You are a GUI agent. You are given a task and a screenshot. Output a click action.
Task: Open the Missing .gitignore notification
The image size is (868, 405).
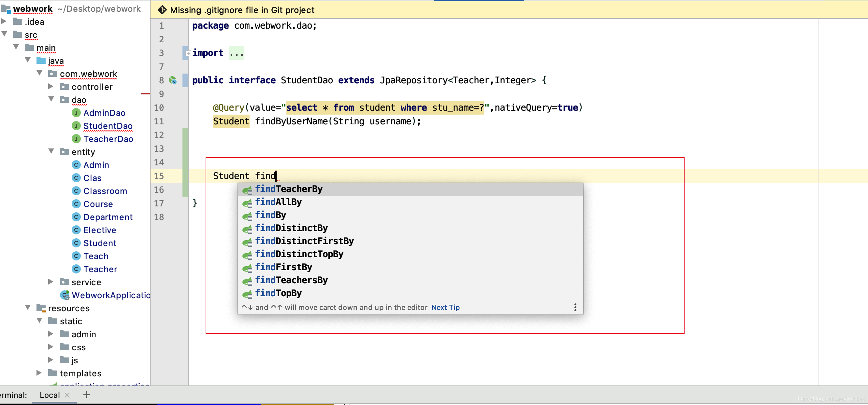tap(242, 9)
